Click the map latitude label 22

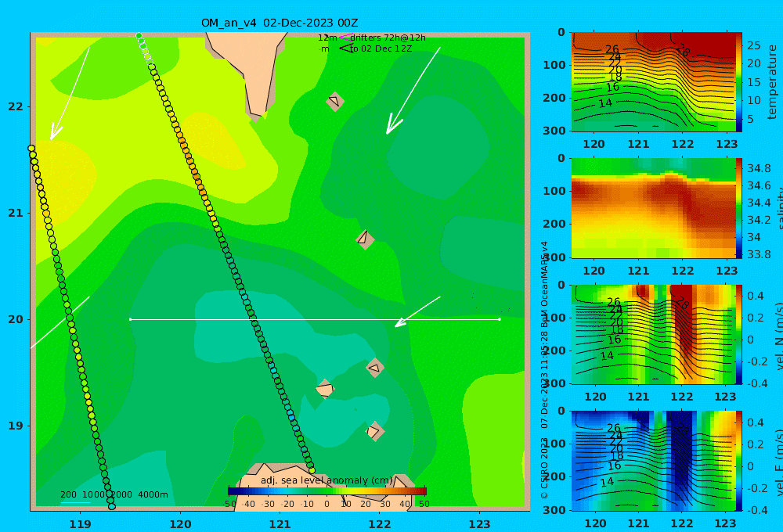16,107
